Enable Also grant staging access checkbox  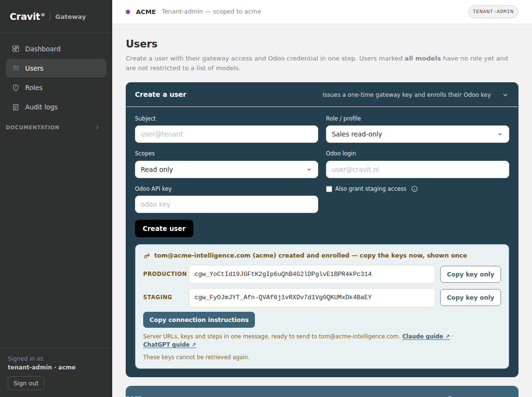pyautogui.click(x=329, y=189)
